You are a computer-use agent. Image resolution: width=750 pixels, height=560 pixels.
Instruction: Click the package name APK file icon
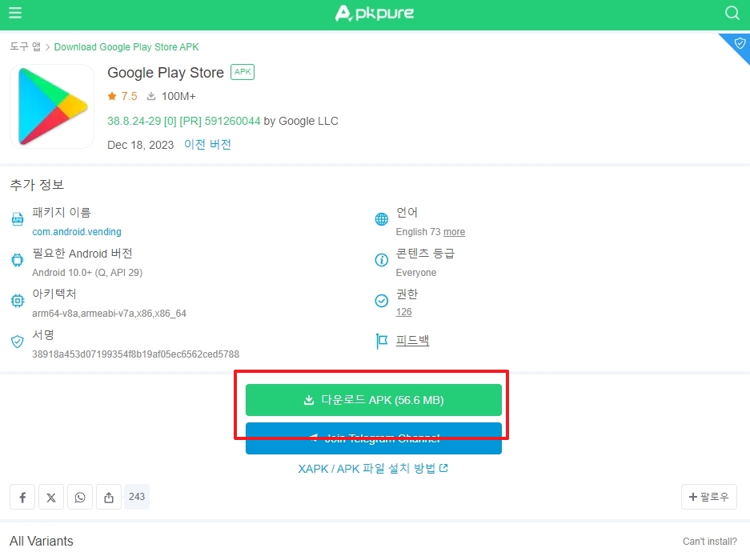[x=18, y=219]
